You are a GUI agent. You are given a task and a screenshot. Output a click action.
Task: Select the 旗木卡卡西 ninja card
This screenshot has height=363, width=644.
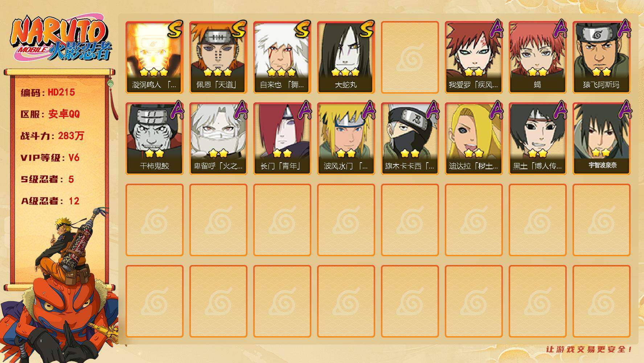pyautogui.click(x=410, y=139)
